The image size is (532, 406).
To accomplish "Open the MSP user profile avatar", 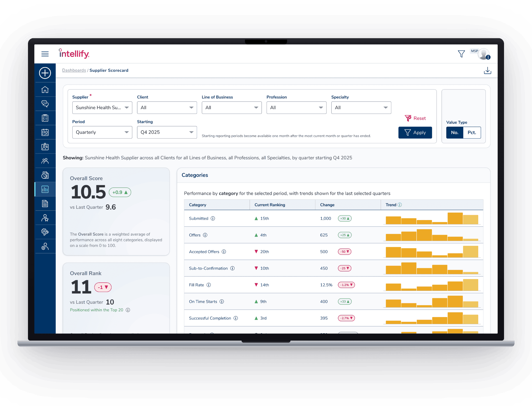I will (484, 54).
